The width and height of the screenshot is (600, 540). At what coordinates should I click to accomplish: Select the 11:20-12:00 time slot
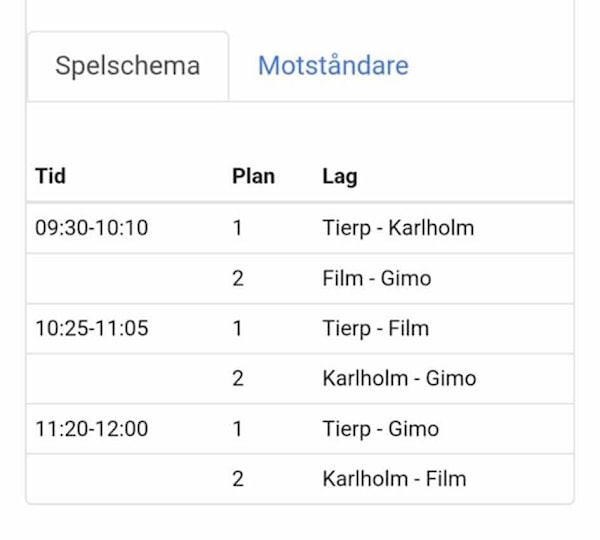(x=91, y=429)
